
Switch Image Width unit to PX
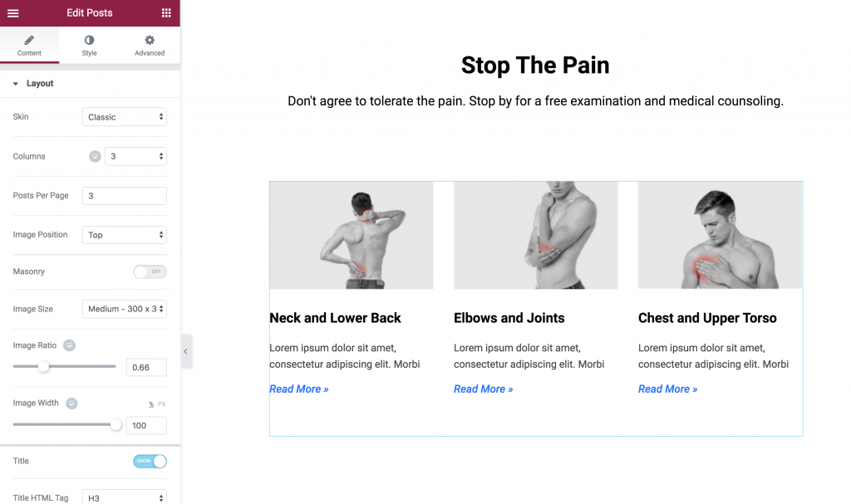tap(162, 404)
